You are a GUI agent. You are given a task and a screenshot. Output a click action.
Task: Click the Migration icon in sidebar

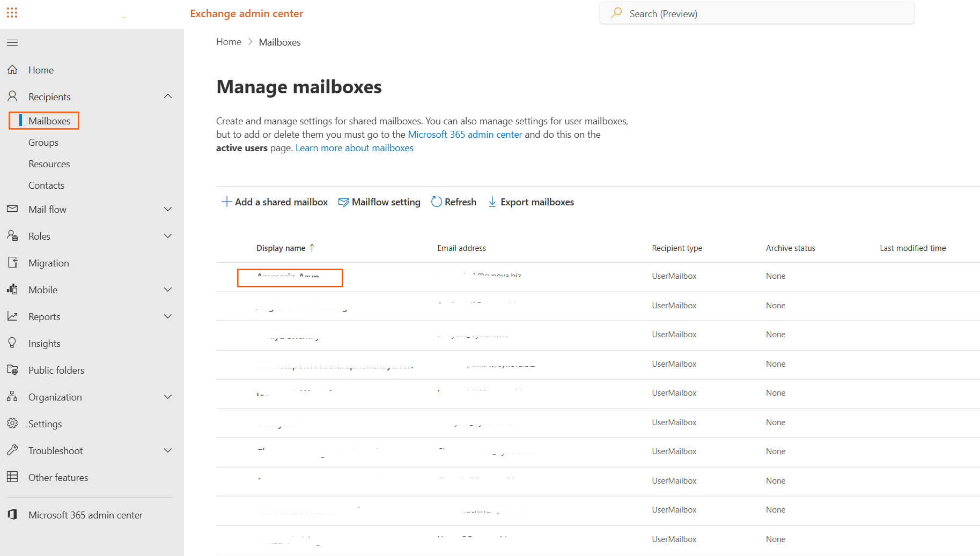(12, 263)
